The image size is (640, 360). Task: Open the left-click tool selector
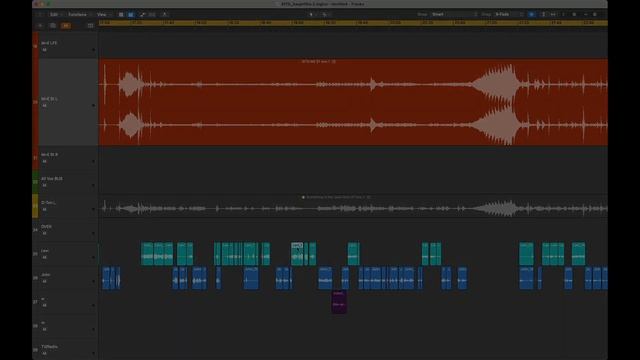(x=312, y=14)
